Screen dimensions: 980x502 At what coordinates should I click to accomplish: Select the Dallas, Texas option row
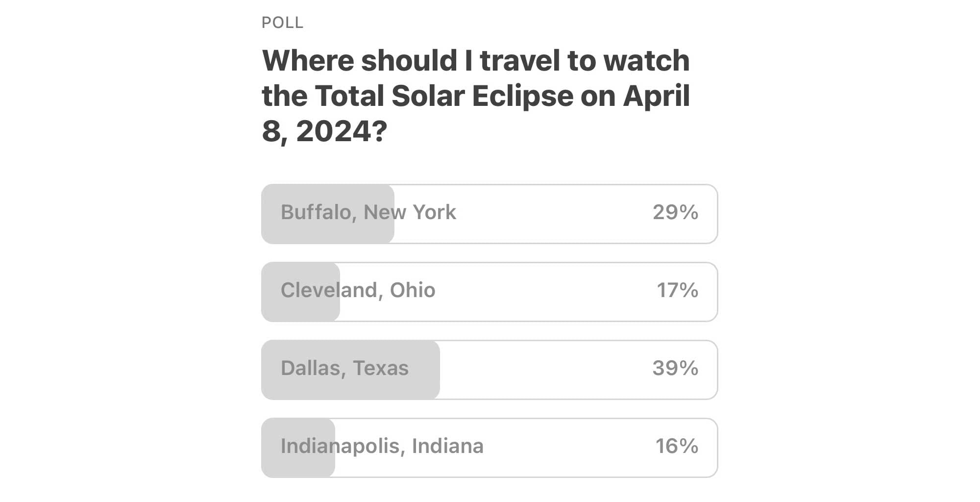tap(490, 369)
